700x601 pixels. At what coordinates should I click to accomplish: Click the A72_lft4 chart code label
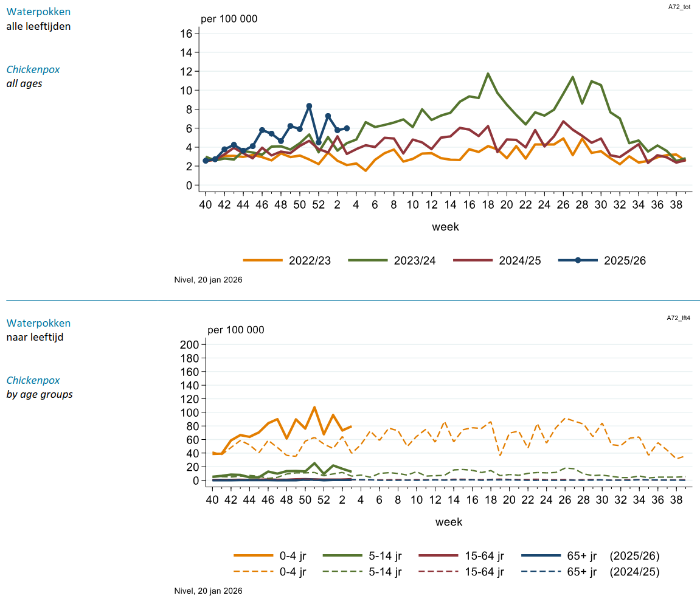click(x=678, y=318)
